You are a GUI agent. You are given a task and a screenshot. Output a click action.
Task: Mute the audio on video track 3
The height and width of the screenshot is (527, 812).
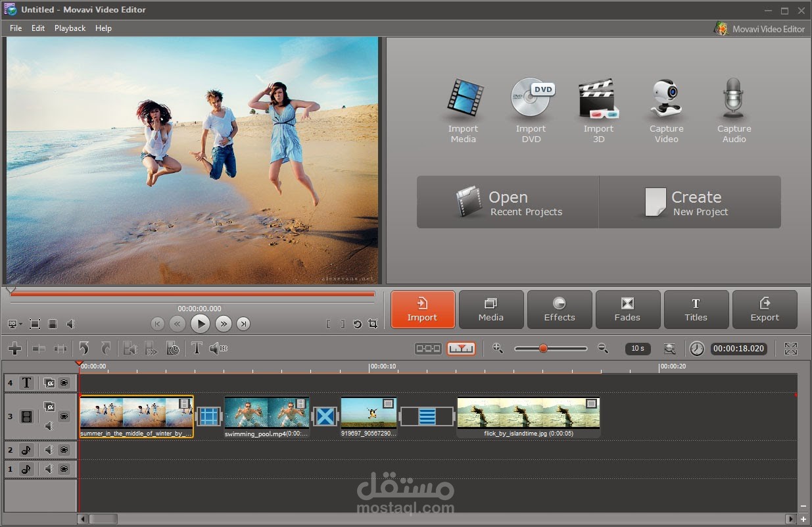pyautogui.click(x=49, y=426)
